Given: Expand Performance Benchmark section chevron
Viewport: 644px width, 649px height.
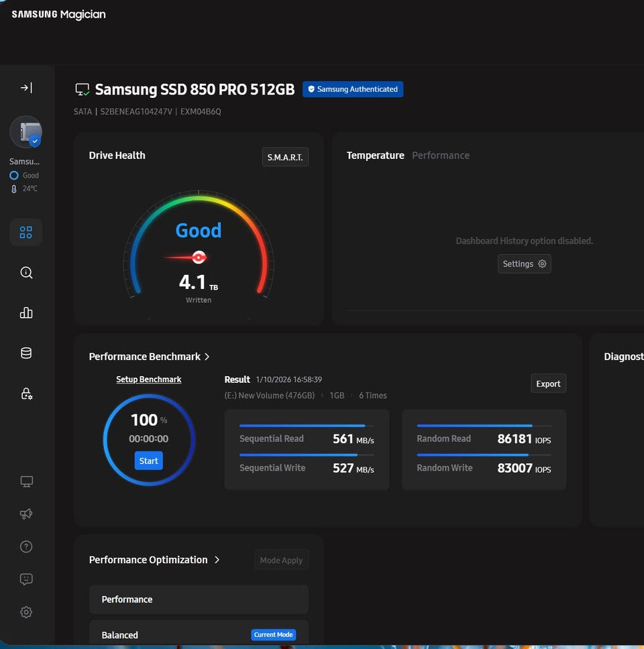Looking at the screenshot, I should click(x=207, y=357).
